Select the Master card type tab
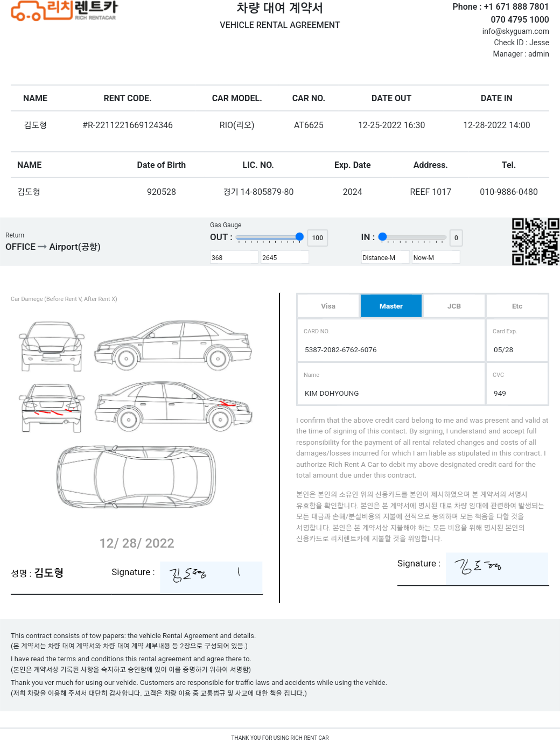 391,306
